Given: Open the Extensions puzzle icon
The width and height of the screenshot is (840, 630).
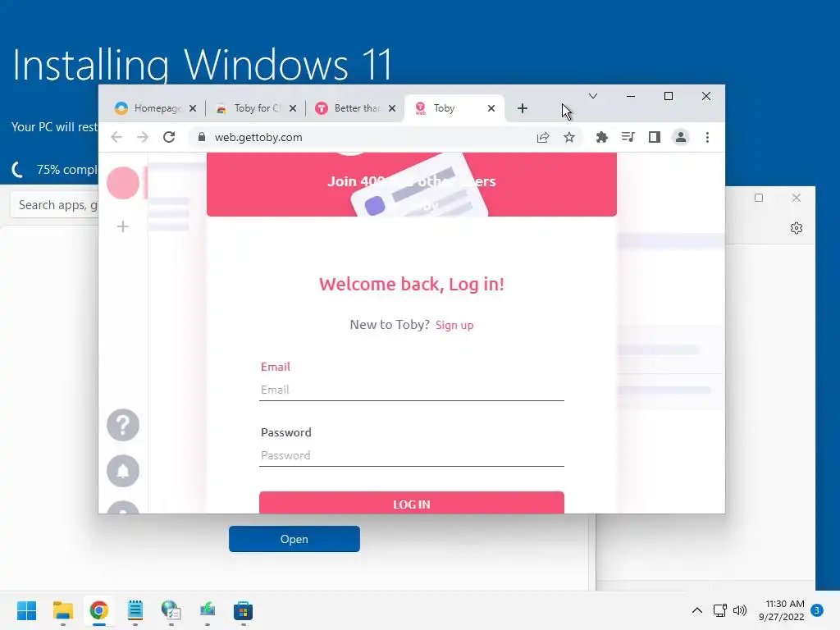Looking at the screenshot, I should tap(601, 138).
